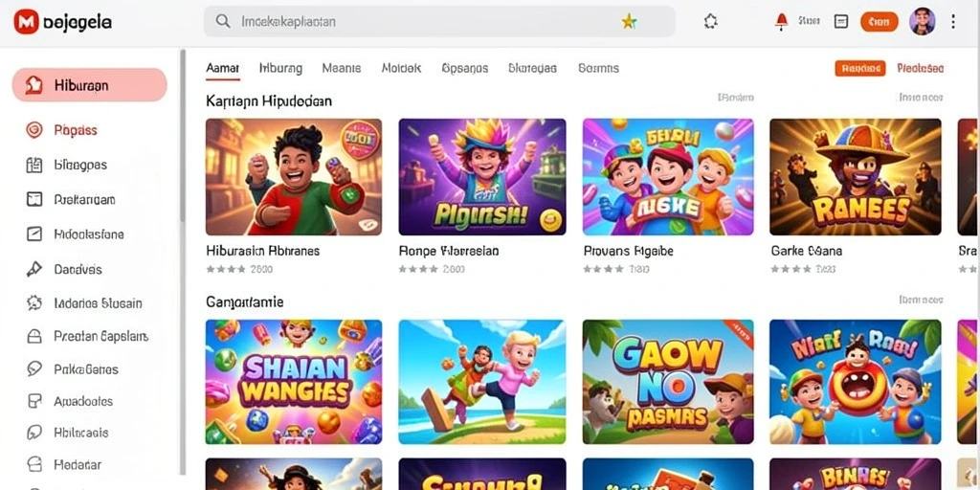Screen dimensions: 980x490
Task: Click the Ronpe Ftlaresian title text
Action: [x=449, y=252]
